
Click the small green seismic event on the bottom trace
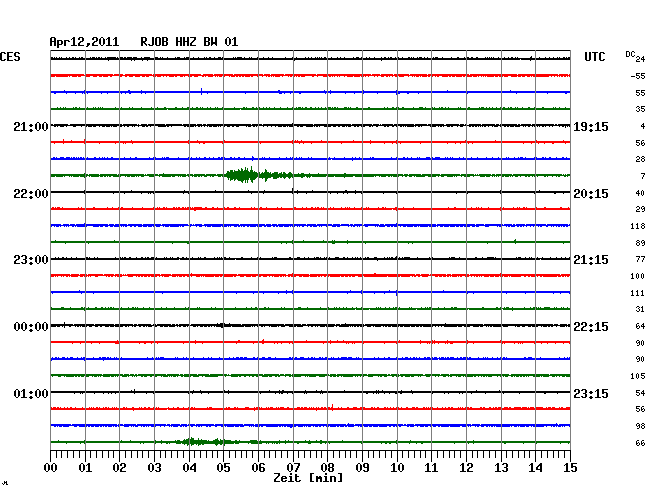203,442
